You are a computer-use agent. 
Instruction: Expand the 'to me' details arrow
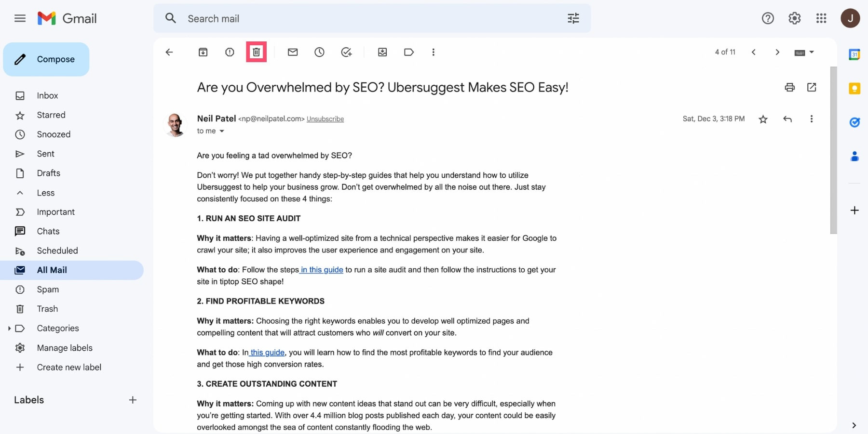pyautogui.click(x=222, y=131)
